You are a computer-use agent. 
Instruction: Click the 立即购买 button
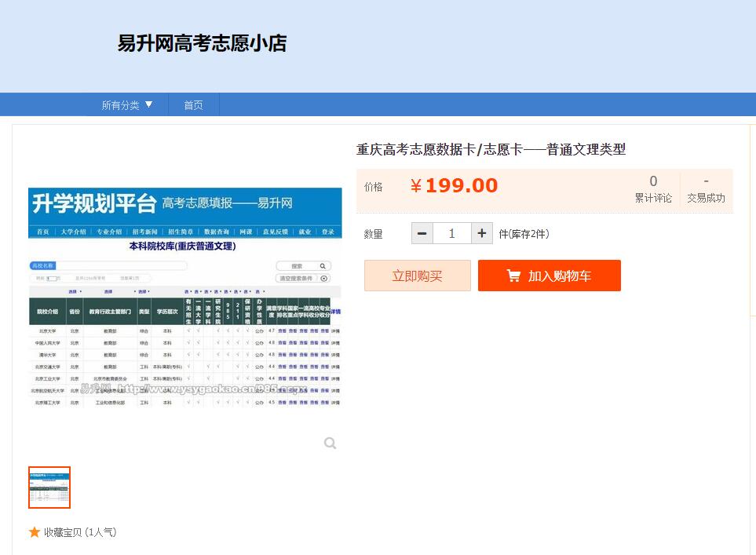417,276
